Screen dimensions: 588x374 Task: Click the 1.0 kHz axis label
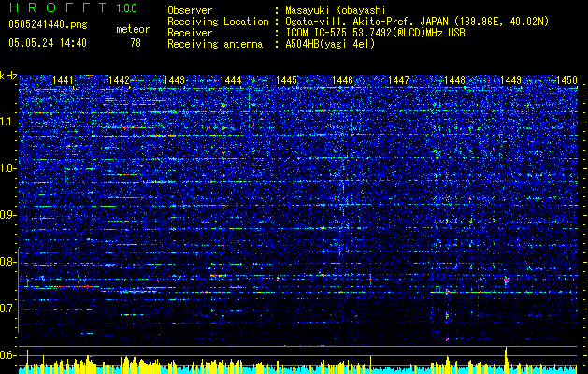(7, 168)
